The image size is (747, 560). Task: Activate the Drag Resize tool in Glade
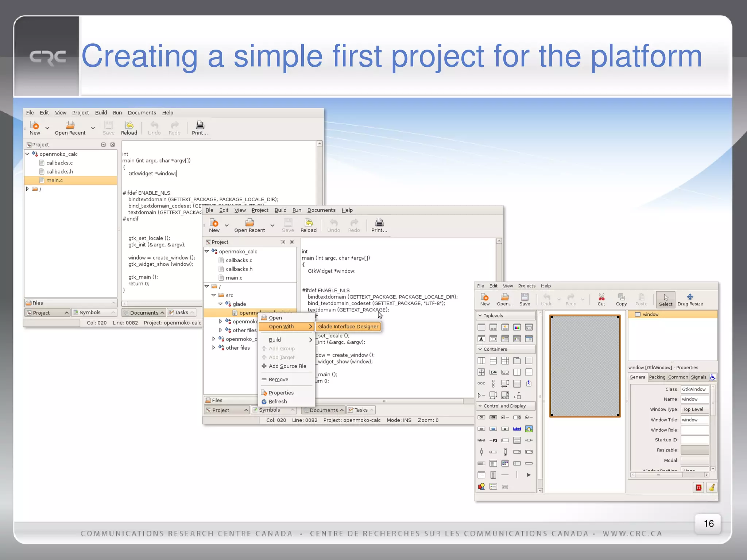(x=690, y=299)
